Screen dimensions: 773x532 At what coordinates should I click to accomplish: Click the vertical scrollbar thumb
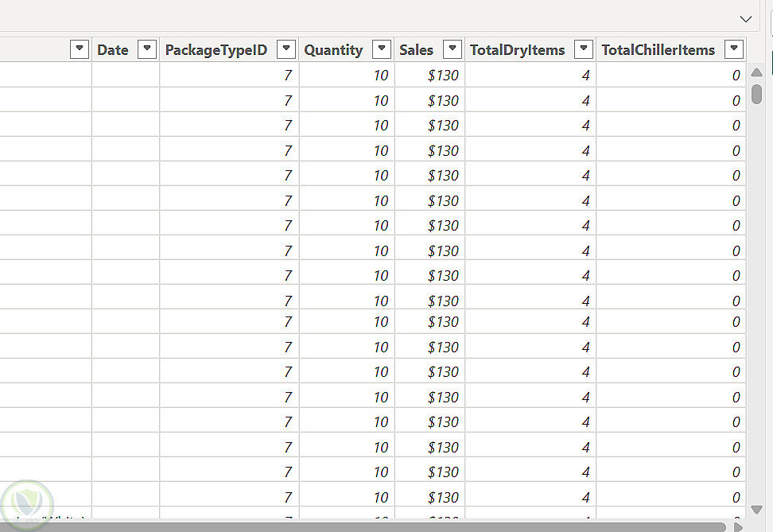[x=757, y=94]
